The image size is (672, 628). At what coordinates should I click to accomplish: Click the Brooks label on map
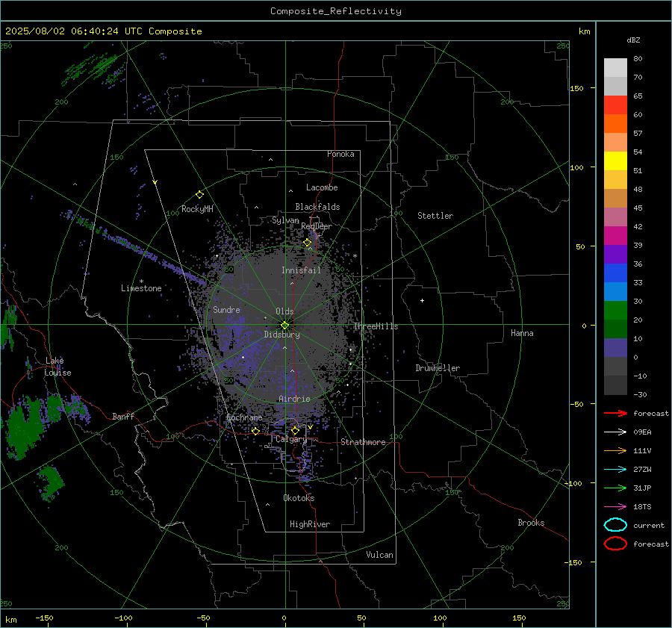pos(531,523)
